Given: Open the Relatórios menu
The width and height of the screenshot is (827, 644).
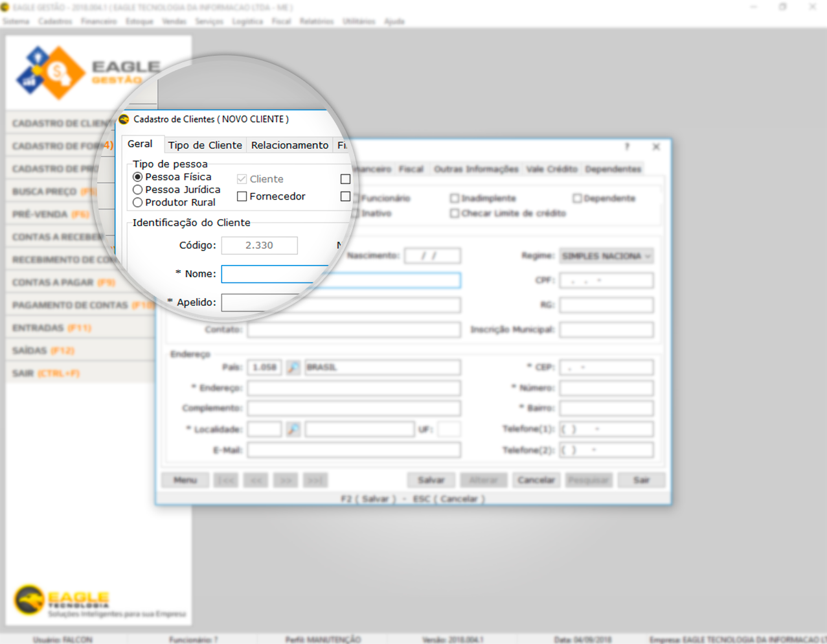Looking at the screenshot, I should point(317,21).
